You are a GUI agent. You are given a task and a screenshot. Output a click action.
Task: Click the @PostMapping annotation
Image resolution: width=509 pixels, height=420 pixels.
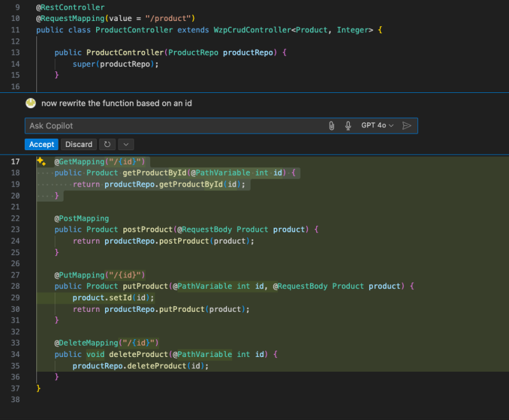coord(81,218)
